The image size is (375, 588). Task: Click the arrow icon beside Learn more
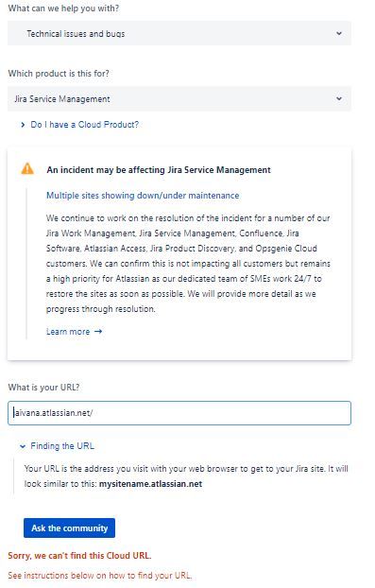[x=98, y=332]
